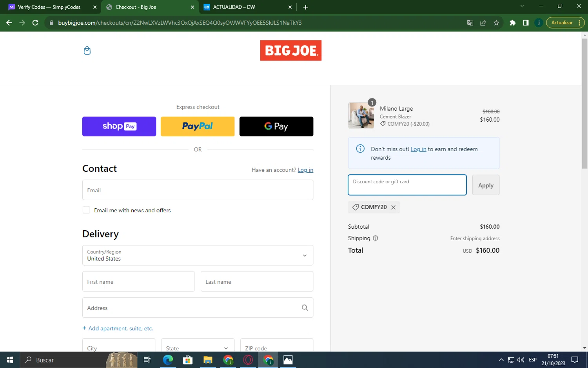Open a new browser tab
This screenshot has width=588, height=368.
[x=305, y=7]
